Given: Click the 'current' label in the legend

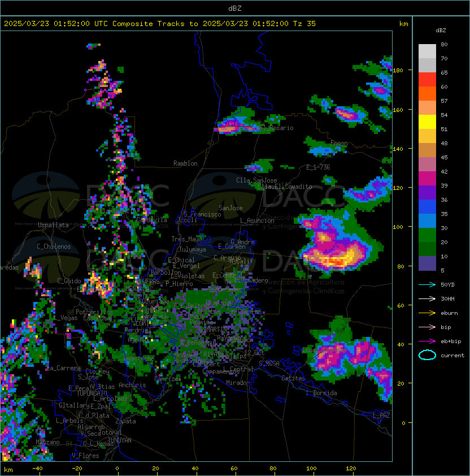Looking at the screenshot, I should pyautogui.click(x=452, y=356).
